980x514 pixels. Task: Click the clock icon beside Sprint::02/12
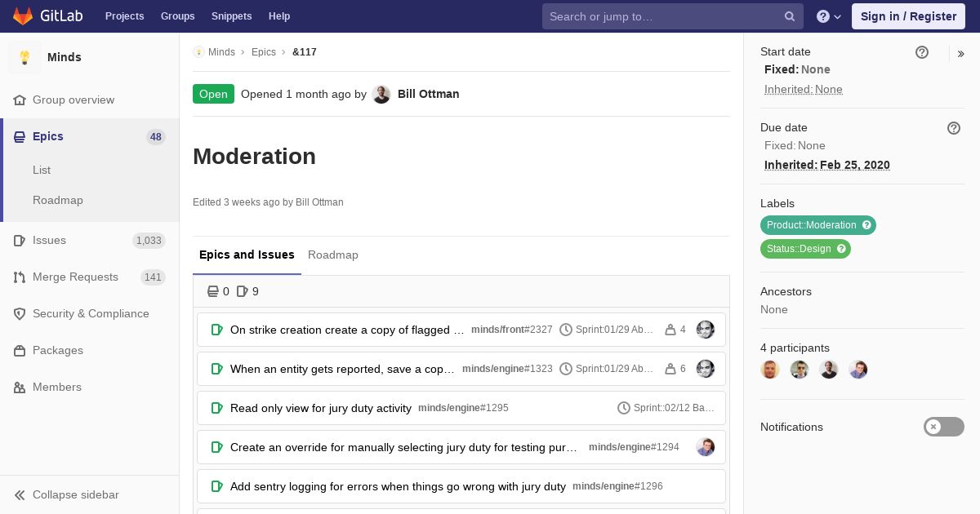point(624,408)
